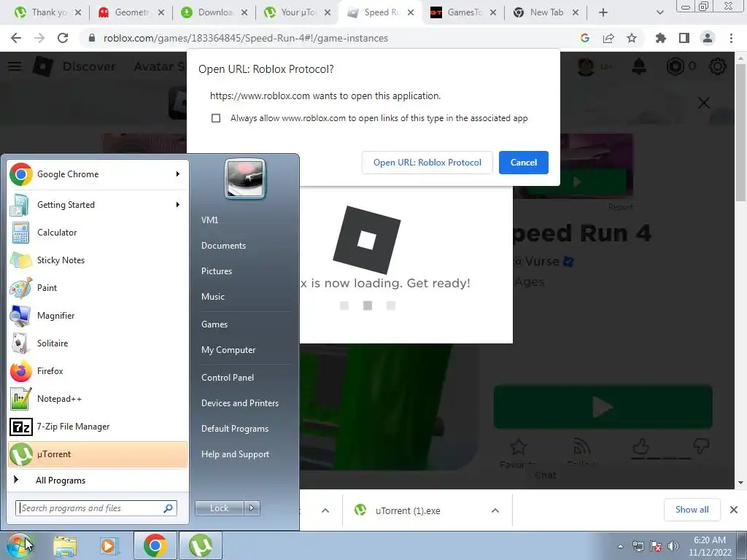Click the Google icon in address bar

coord(585,38)
